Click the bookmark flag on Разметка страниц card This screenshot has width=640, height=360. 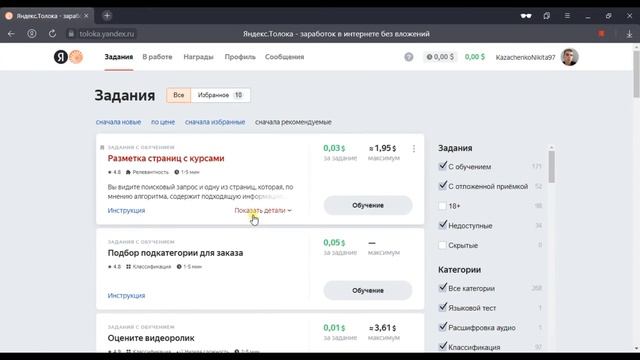[x=102, y=147]
